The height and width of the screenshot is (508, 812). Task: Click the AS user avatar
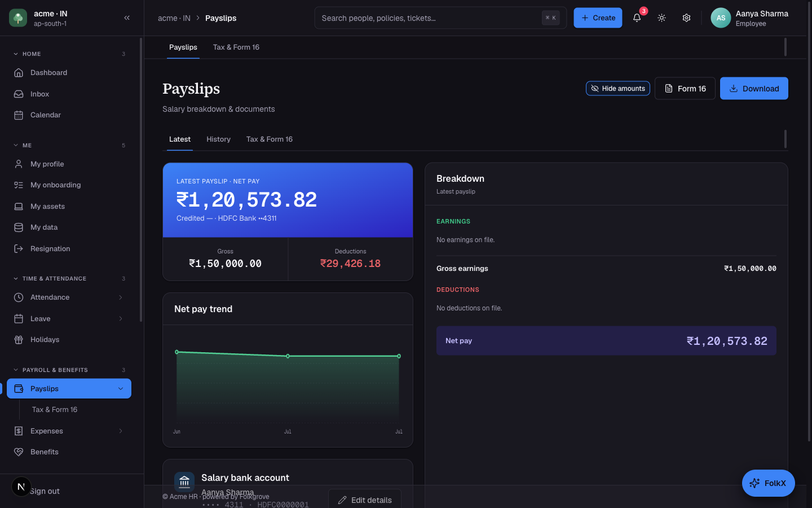721,18
